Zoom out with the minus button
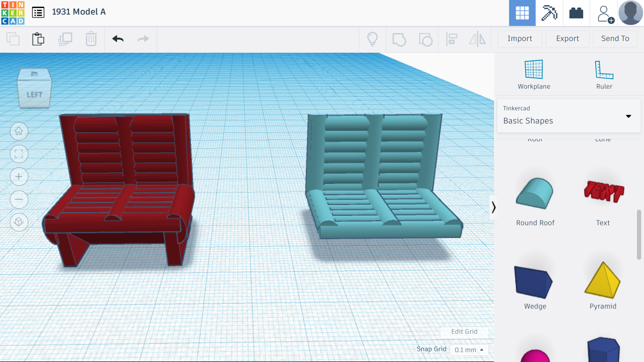 tap(19, 199)
